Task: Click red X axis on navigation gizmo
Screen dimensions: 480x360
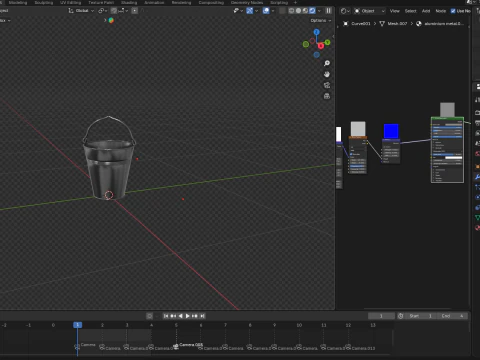Action: 321,46
